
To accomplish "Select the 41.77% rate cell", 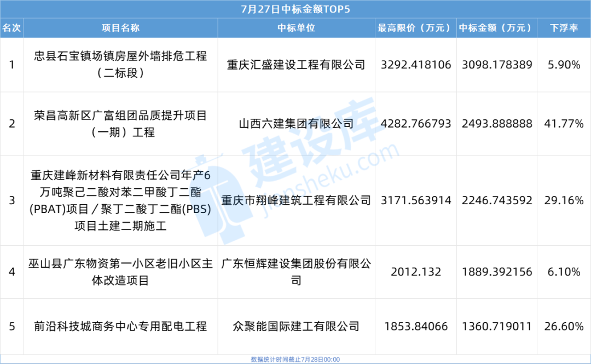I will click(x=564, y=124).
